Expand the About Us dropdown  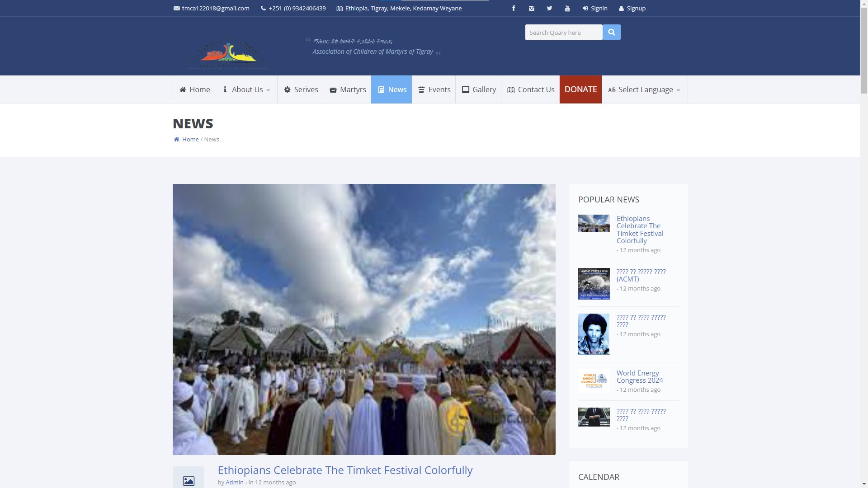pos(246,89)
